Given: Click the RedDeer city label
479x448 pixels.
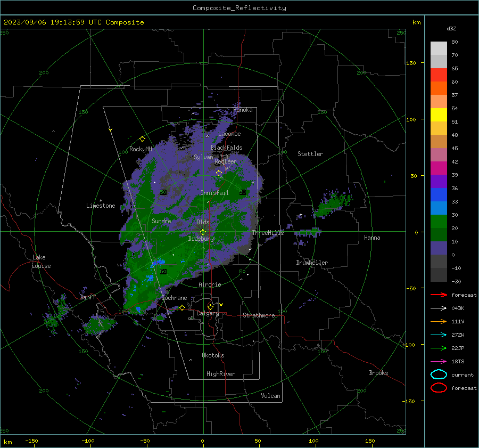Looking at the screenshot, I should tap(226, 161).
